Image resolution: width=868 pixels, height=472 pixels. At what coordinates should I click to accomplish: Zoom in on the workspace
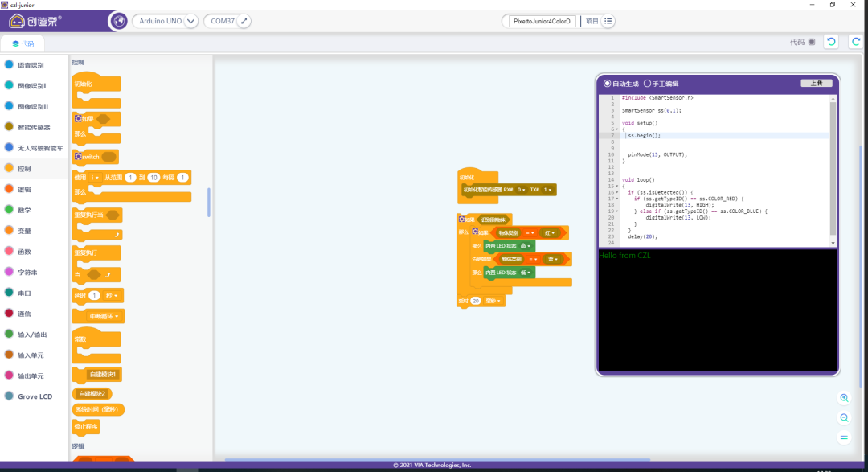coord(844,398)
